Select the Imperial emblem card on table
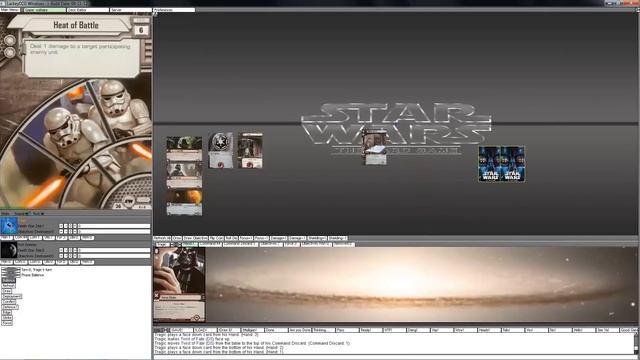The width and height of the screenshot is (640, 360). point(221,150)
